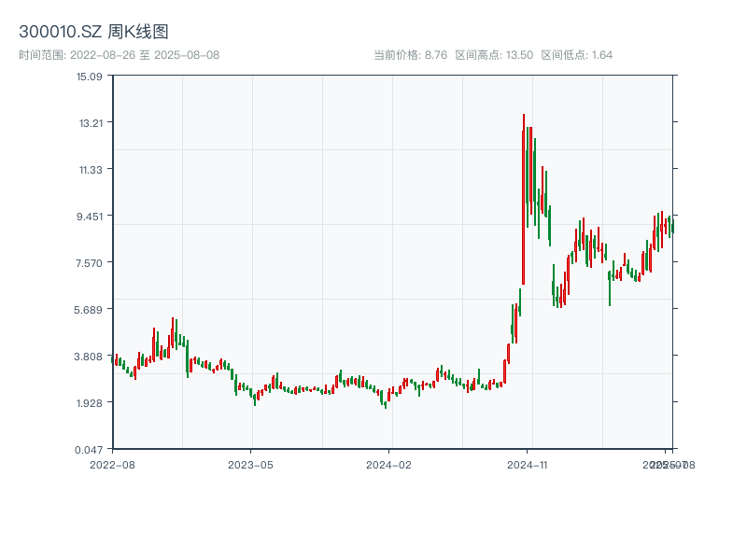Click the 区间高点 13.50 label
This screenshot has height=560, width=747.
point(494,55)
